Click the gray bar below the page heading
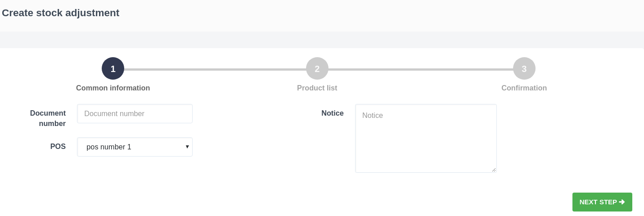 (x=322, y=40)
